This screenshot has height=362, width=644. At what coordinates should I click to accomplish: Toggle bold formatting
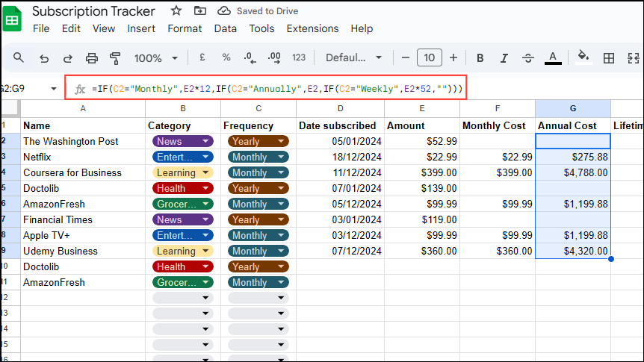coord(480,58)
